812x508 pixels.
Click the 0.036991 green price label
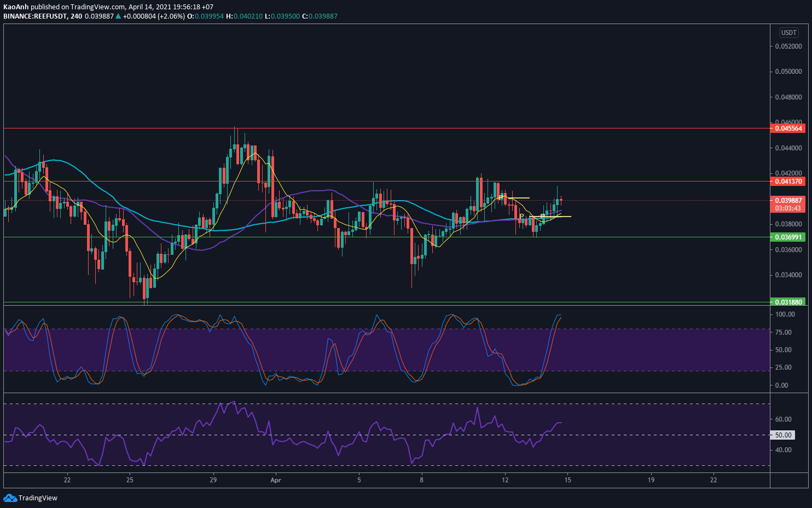pyautogui.click(x=788, y=237)
